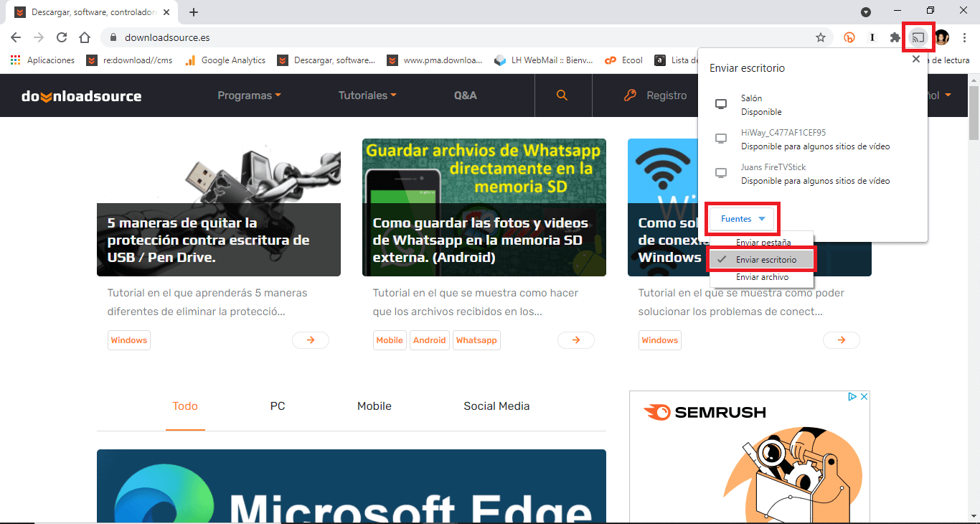This screenshot has width=980, height=524.
Task: Switch to the Social Media tab
Action: pyautogui.click(x=496, y=406)
